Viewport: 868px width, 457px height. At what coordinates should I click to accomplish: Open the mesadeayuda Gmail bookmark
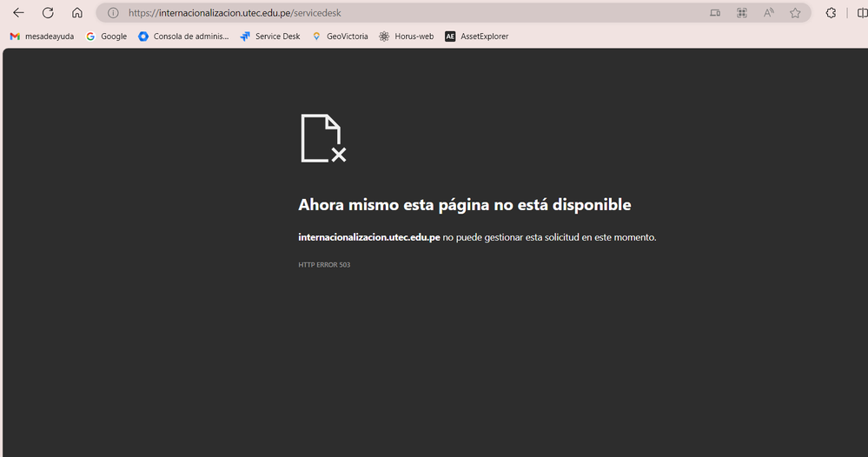pyautogui.click(x=42, y=36)
